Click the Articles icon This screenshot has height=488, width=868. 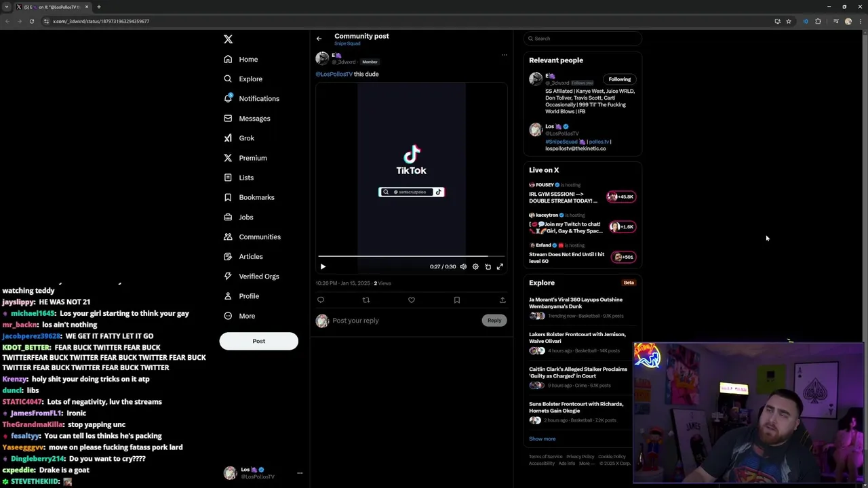228,256
